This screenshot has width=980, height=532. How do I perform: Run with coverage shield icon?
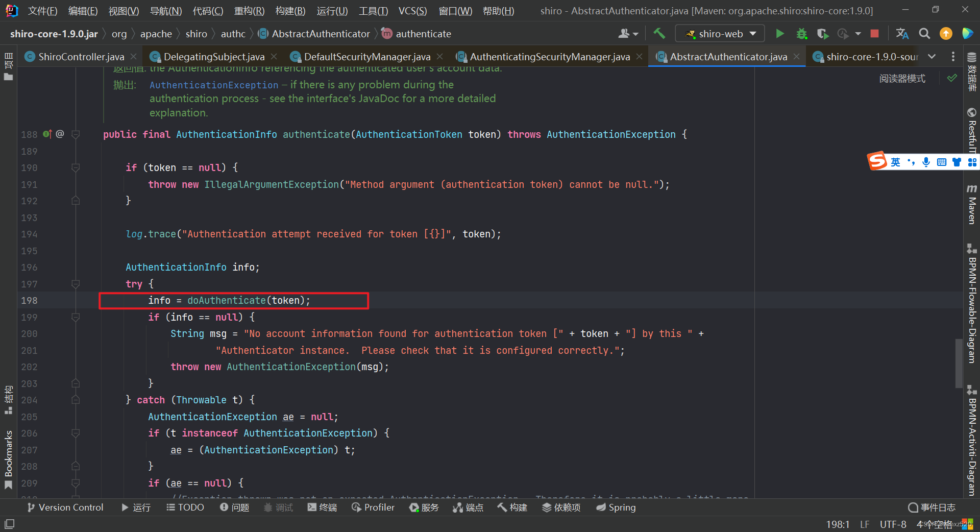point(822,34)
